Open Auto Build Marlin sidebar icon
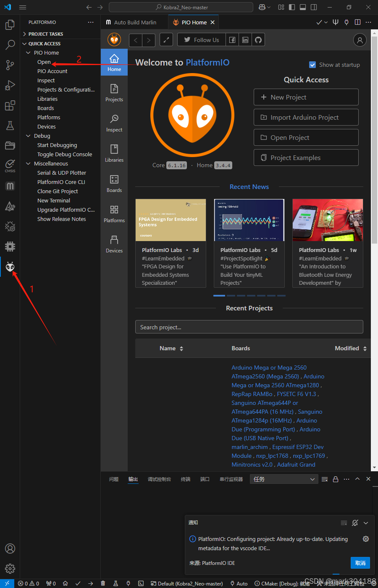Viewport: 378px width, 588px height. click(10, 186)
